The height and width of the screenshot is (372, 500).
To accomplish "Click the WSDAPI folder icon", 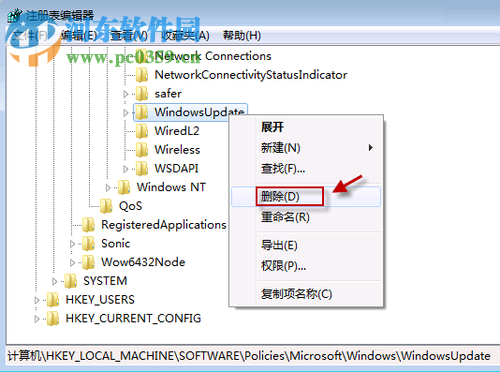I will (x=142, y=168).
